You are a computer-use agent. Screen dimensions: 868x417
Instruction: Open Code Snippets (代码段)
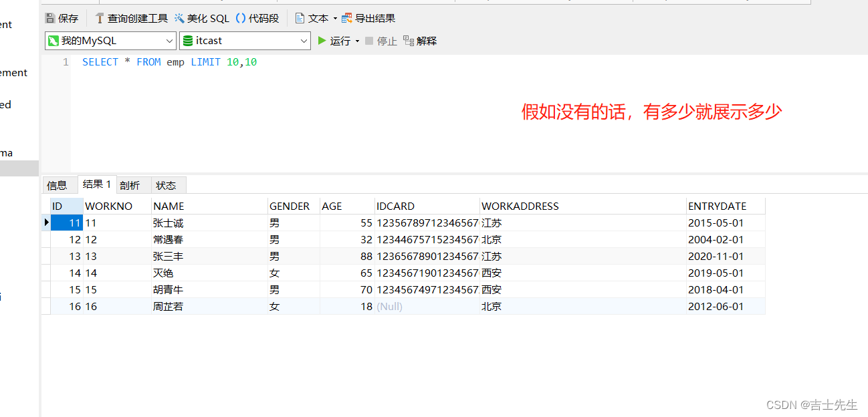[x=257, y=18]
